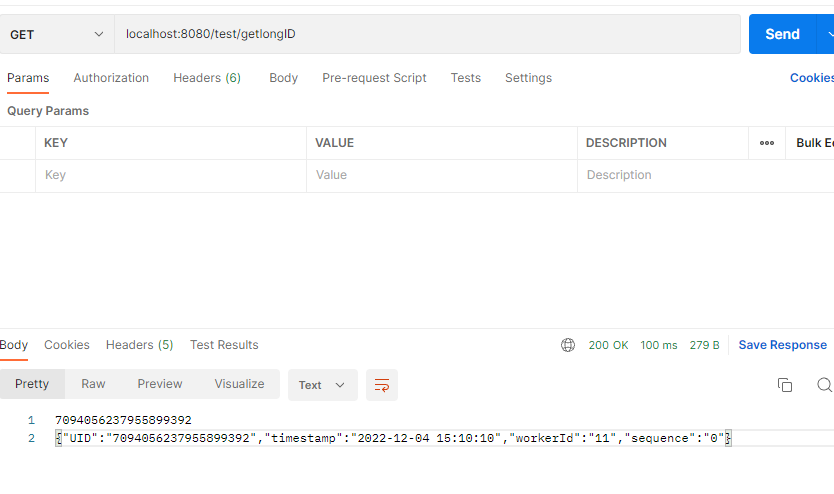Open the request Settings tab
834x494 pixels.
pos(528,78)
